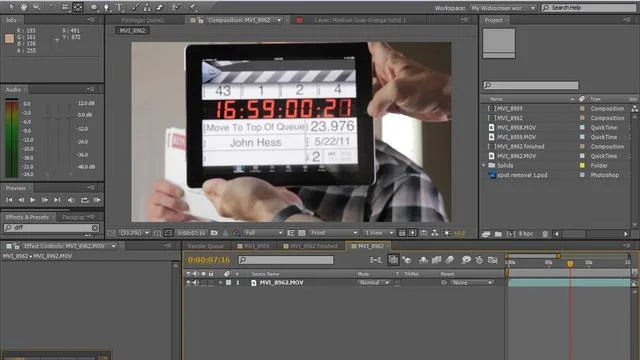The height and width of the screenshot is (360, 640).
Task: Open the Workspace dropdown
Action: pos(502,8)
